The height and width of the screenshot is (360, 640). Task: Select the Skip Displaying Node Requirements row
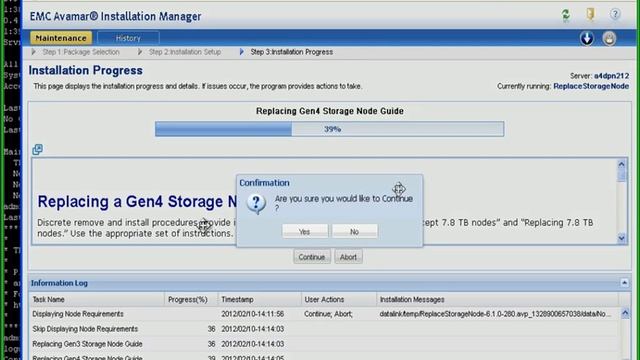(x=324, y=329)
